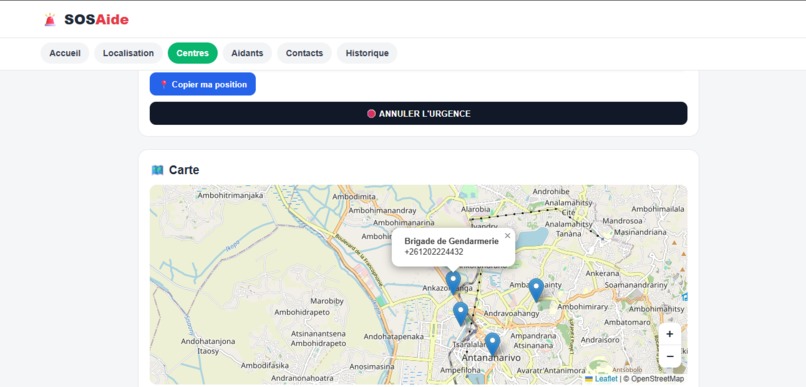This screenshot has height=387, width=806.
Task: Zoom in on the map
Action: click(670, 334)
